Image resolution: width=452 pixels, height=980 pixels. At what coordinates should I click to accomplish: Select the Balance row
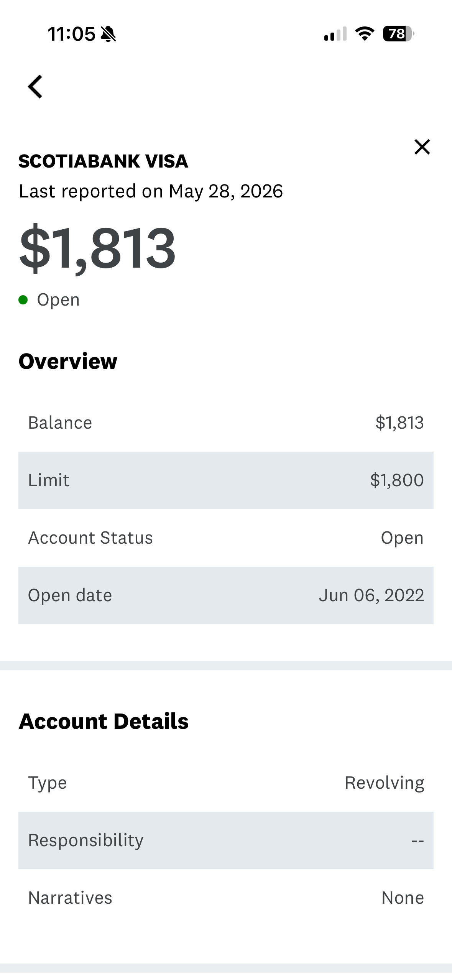click(x=226, y=423)
